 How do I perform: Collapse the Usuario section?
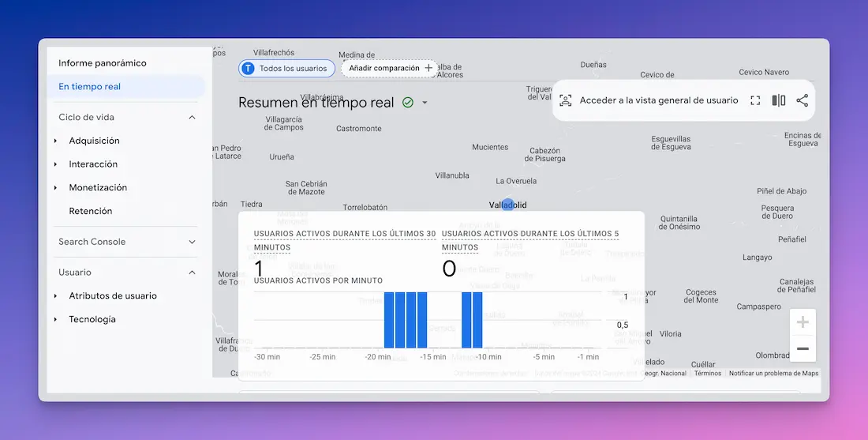coord(192,273)
